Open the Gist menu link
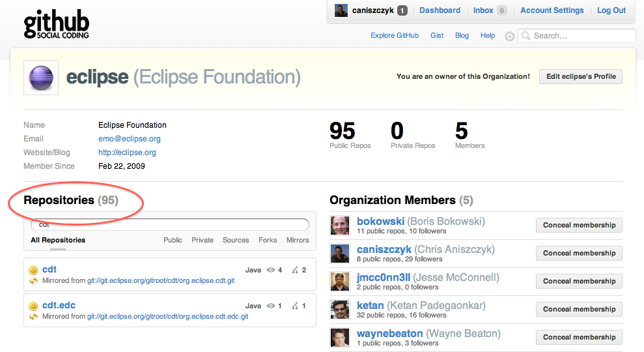The image size is (644, 352). [437, 35]
